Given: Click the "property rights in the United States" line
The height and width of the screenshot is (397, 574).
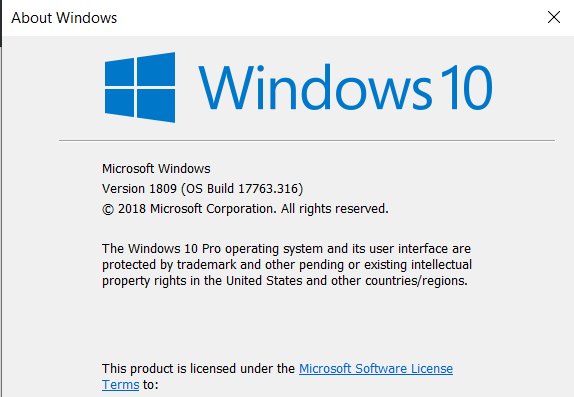Looking at the screenshot, I should [x=285, y=281].
